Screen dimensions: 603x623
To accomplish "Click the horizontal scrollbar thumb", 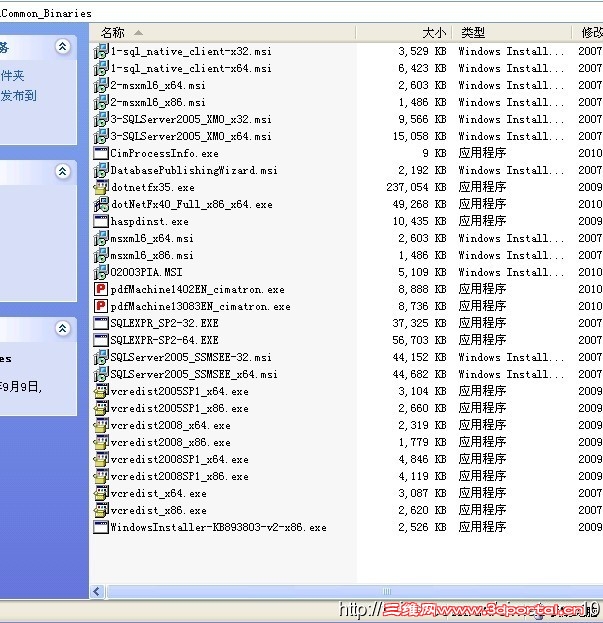I will pos(355,592).
